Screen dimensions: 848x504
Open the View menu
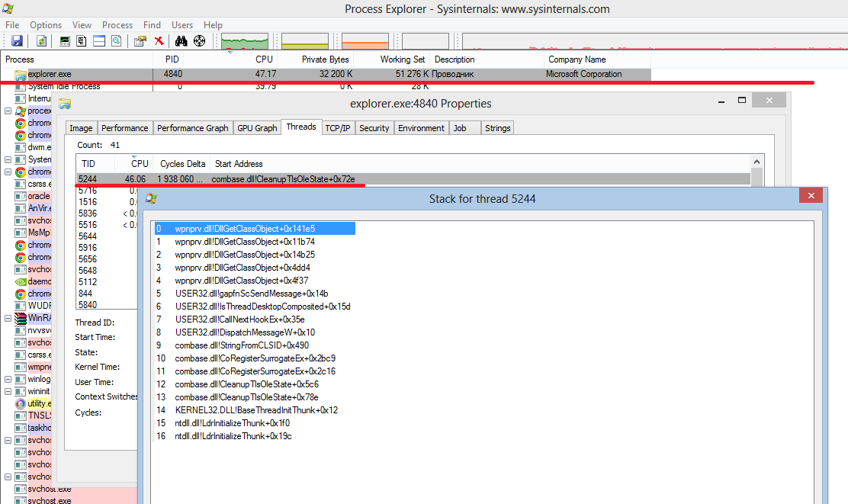click(82, 25)
